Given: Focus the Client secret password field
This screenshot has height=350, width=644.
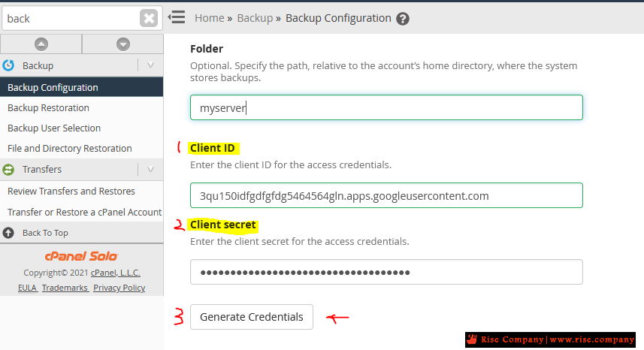Looking at the screenshot, I should [386, 272].
